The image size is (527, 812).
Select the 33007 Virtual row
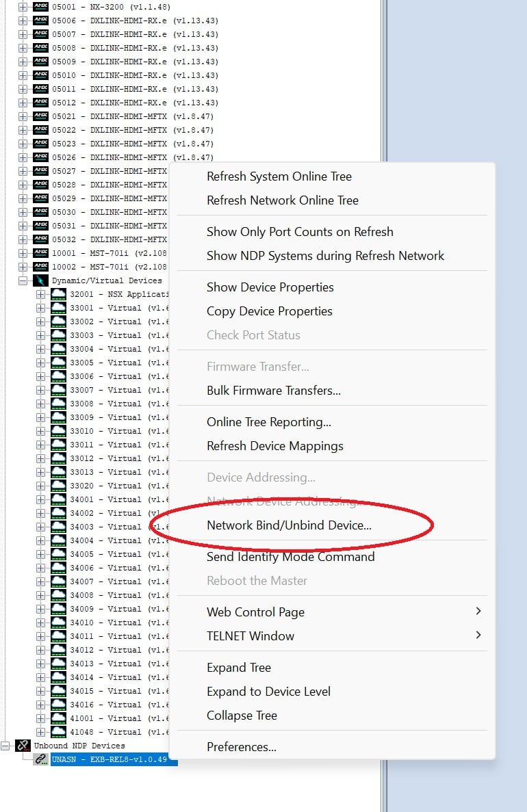(119, 390)
